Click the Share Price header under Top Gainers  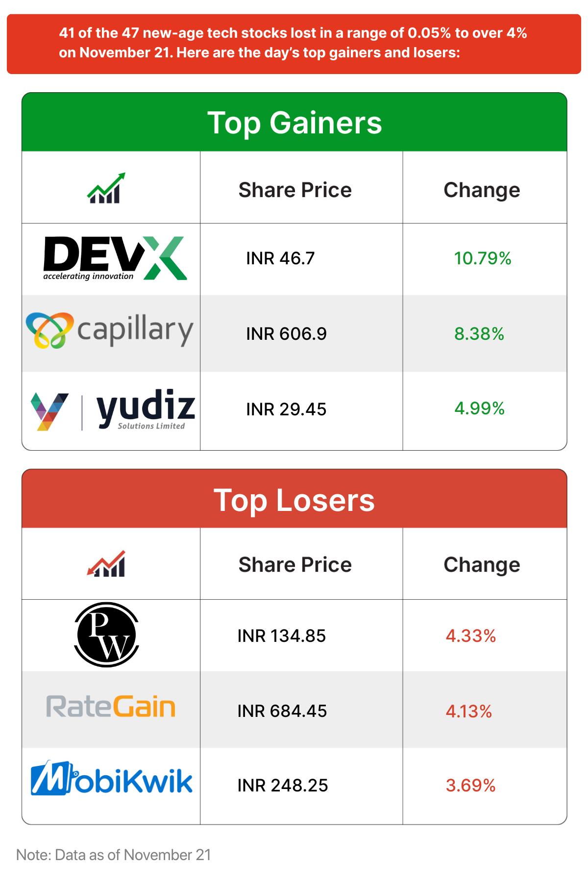point(295,190)
